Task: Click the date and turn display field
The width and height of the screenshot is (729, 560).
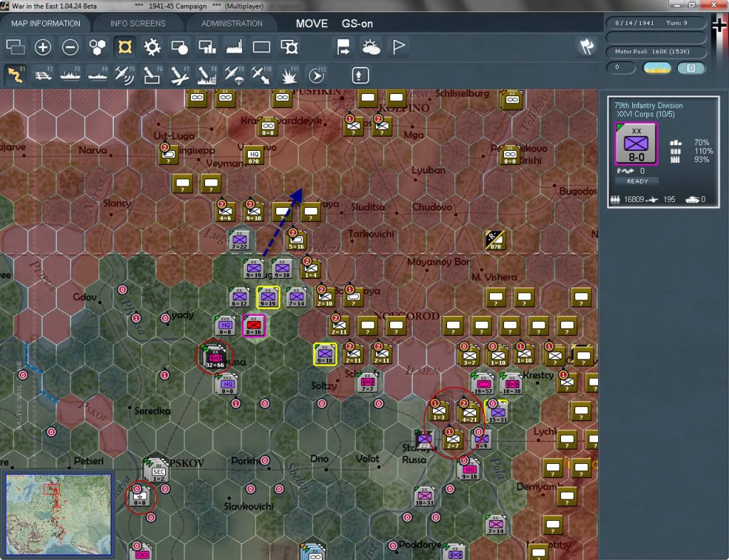Action: click(656, 23)
